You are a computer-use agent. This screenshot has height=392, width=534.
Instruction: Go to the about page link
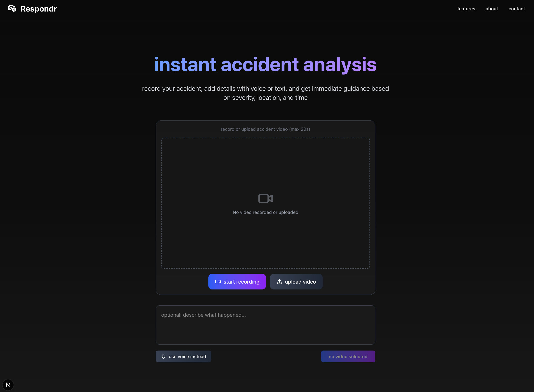(x=492, y=9)
